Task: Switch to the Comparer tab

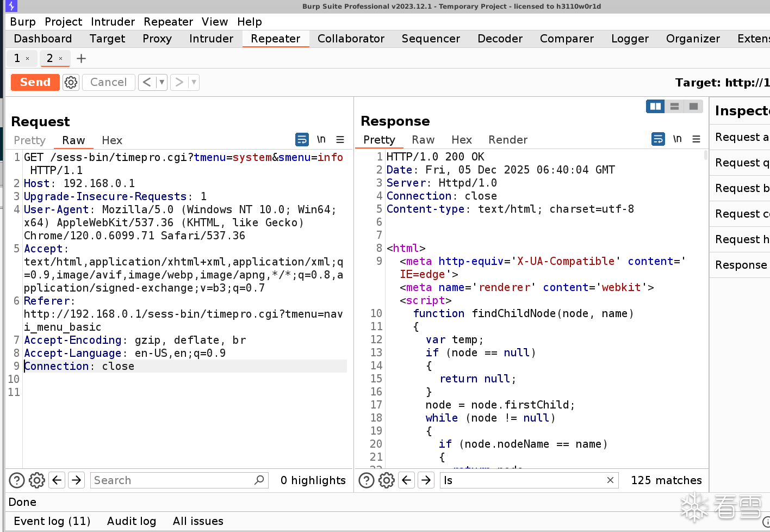Action: [567, 39]
